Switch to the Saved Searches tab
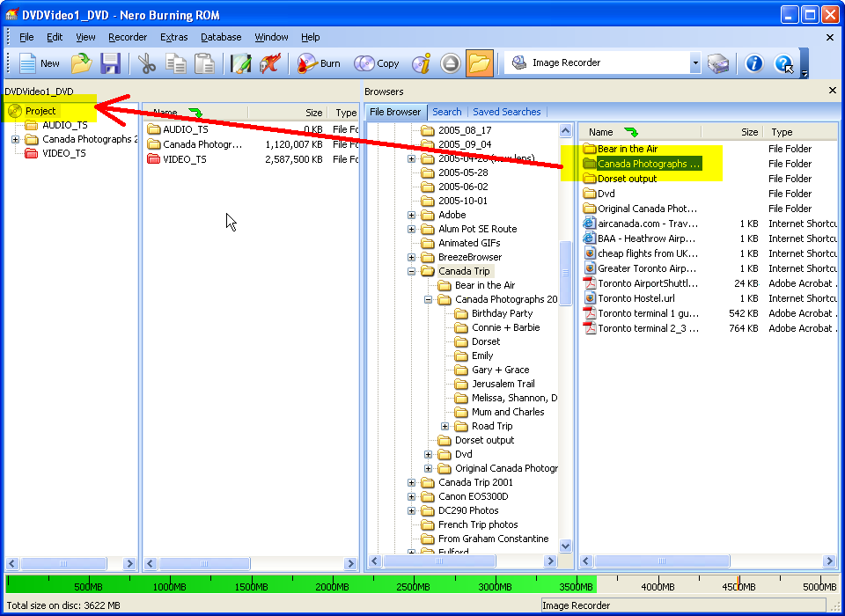Image resolution: width=845 pixels, height=616 pixels. click(x=506, y=112)
